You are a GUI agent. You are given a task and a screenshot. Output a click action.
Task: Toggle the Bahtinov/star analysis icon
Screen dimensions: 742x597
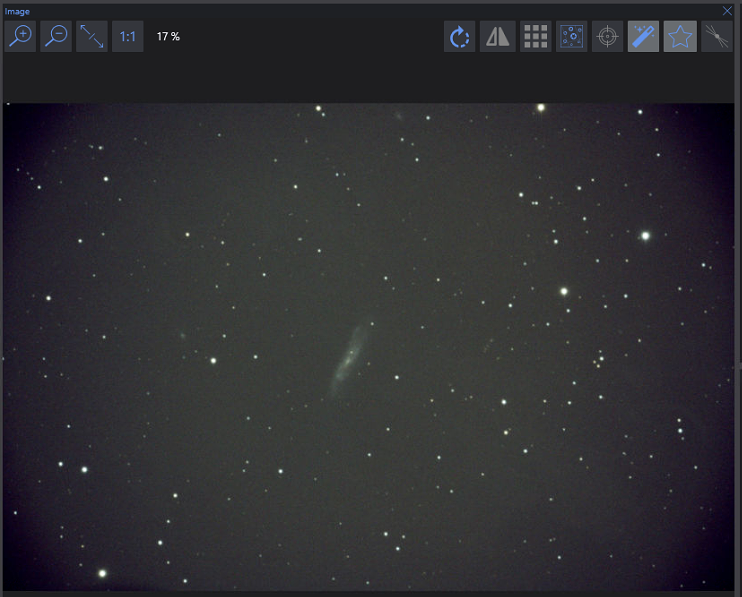572,36
